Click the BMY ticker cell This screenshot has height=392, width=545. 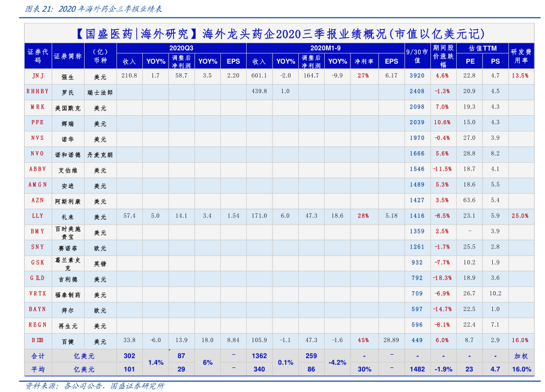point(38,232)
